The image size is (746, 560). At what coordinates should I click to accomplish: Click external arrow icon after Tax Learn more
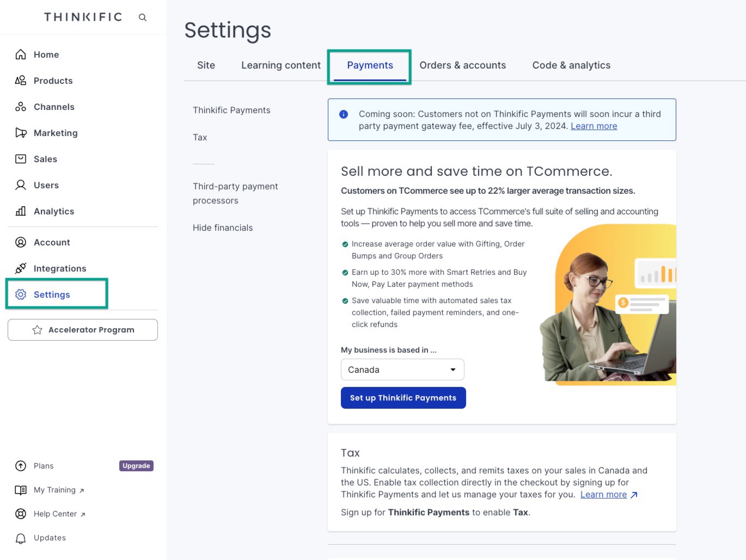click(634, 495)
